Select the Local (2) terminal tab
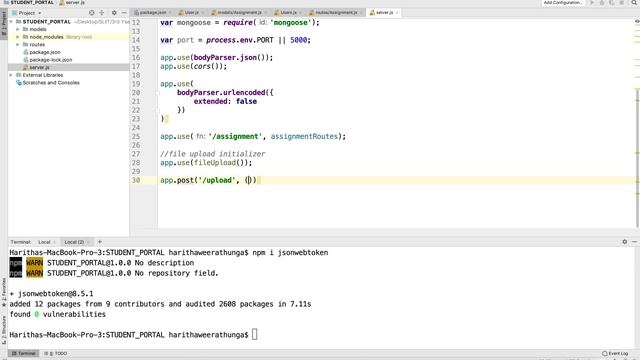 coord(74,242)
